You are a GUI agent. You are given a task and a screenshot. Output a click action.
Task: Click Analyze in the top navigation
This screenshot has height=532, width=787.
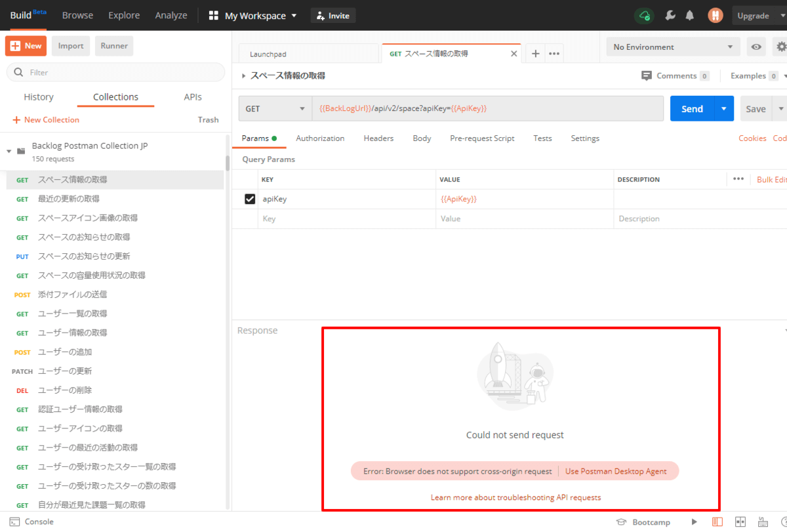[171, 15]
